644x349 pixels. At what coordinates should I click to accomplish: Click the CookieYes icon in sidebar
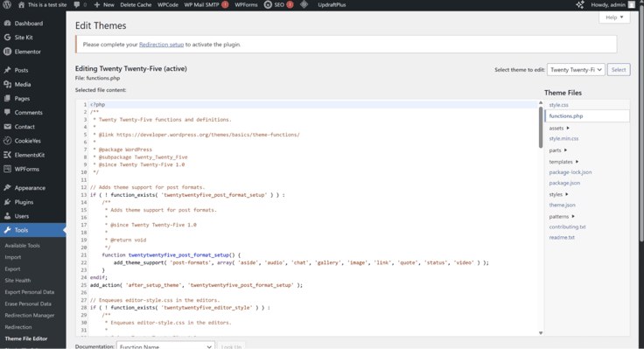point(7,141)
